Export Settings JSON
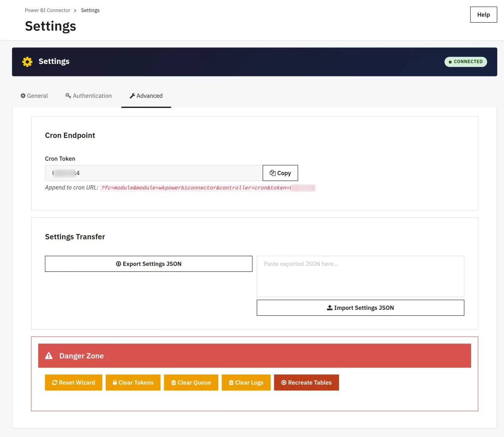This screenshot has height=437, width=504. (x=148, y=264)
